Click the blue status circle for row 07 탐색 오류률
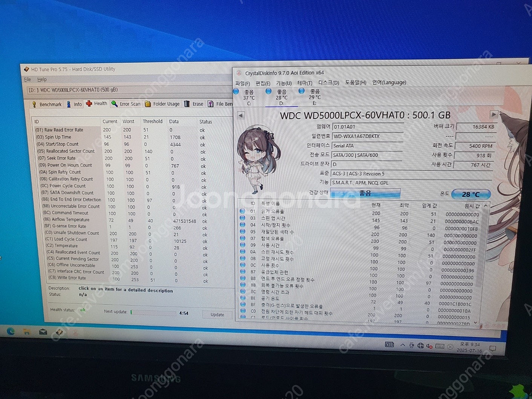The width and height of the screenshot is (532, 399). coord(243,238)
